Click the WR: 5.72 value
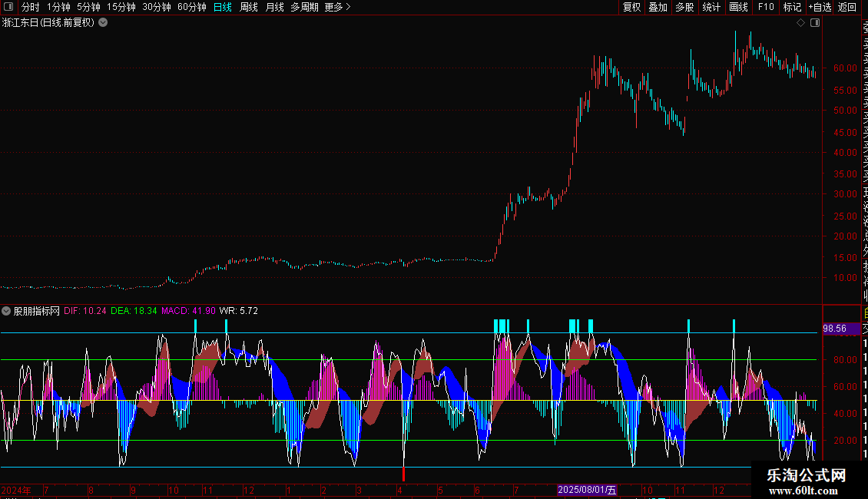The image size is (868, 499). (239, 311)
